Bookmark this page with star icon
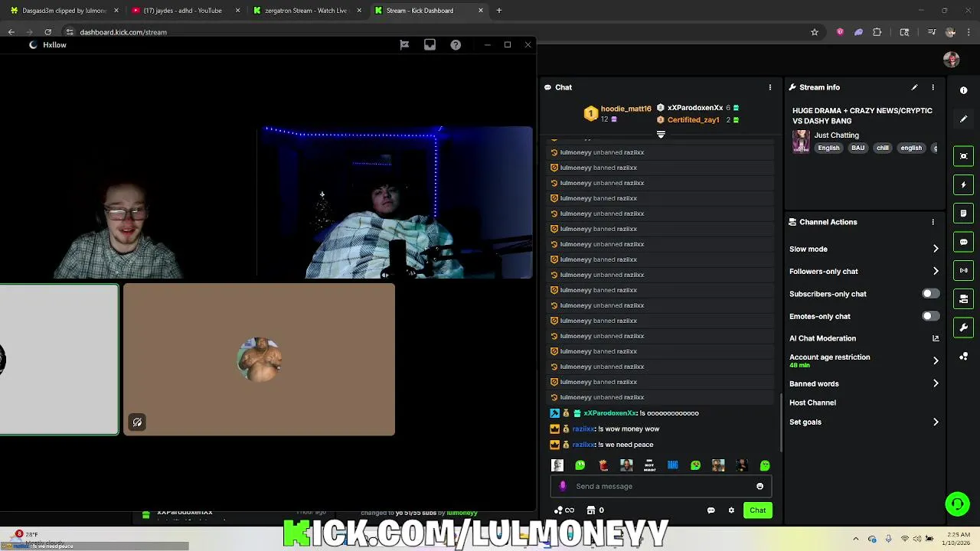Viewport: 980px width, 551px height. 815,32
